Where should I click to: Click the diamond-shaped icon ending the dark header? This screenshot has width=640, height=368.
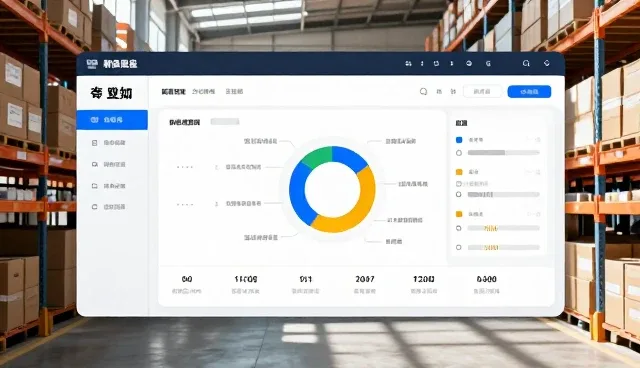point(547,63)
